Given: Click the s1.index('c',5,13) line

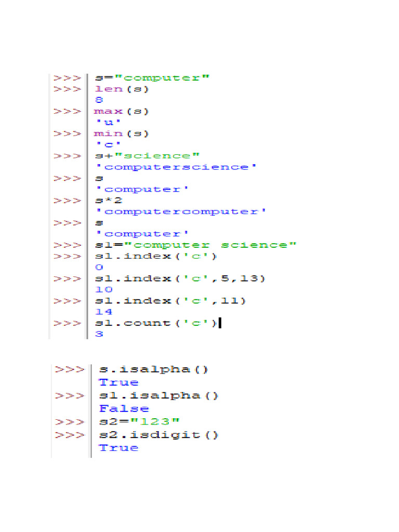Looking at the screenshot, I should coord(180,279).
